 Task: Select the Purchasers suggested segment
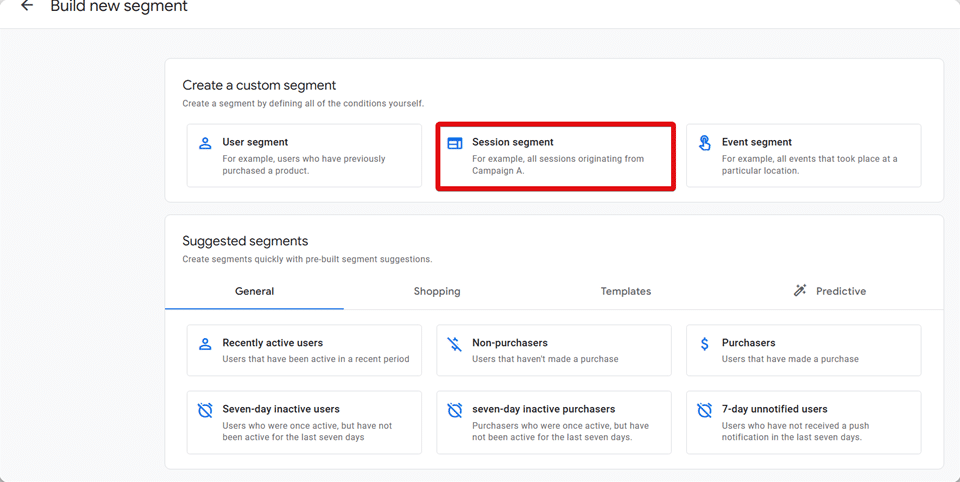[x=804, y=350]
